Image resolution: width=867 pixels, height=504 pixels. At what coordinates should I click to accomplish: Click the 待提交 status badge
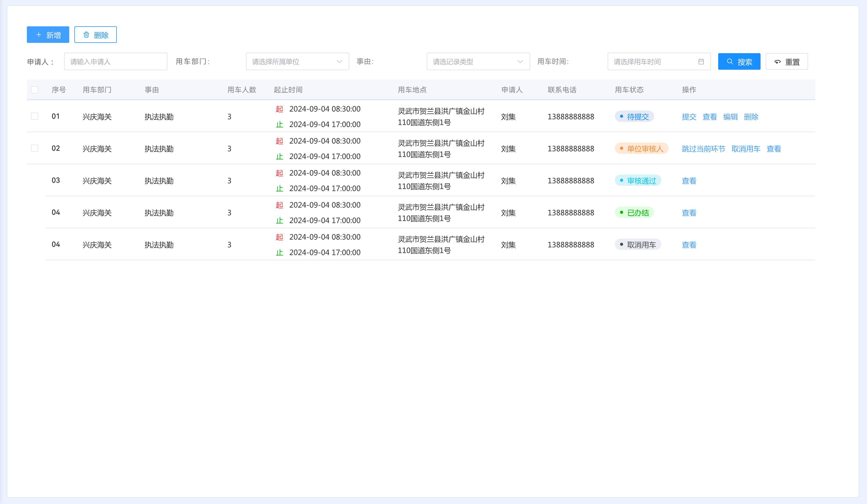[x=634, y=116]
